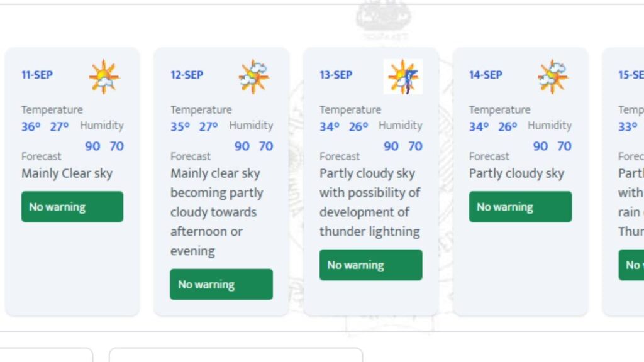This screenshot has height=362, width=644.
Task: Select the 14-SEP date label
Action: 486,75
